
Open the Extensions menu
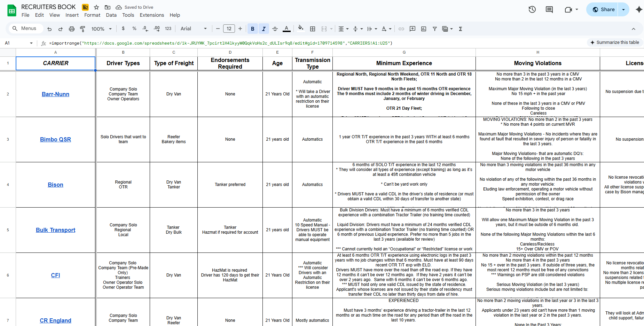point(152,15)
